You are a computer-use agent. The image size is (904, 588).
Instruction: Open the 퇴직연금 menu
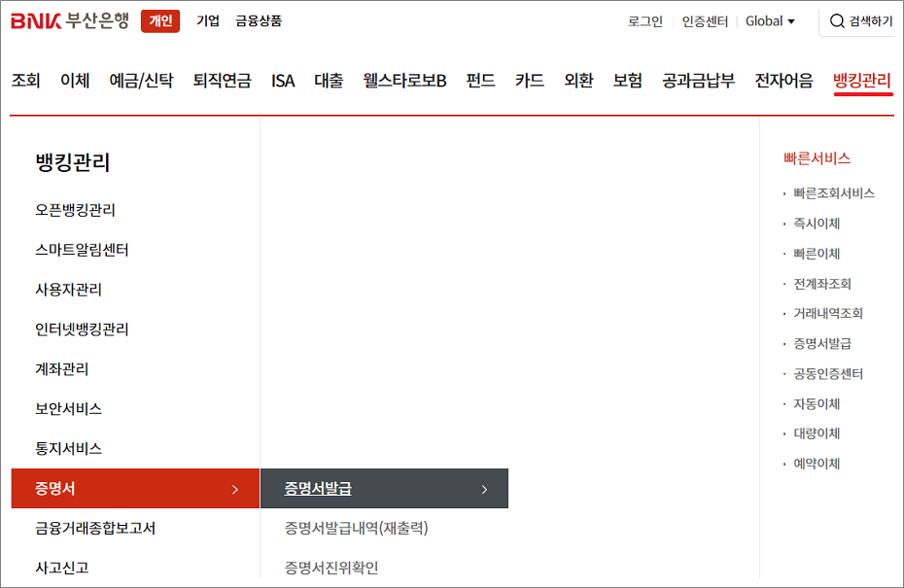pos(222,80)
